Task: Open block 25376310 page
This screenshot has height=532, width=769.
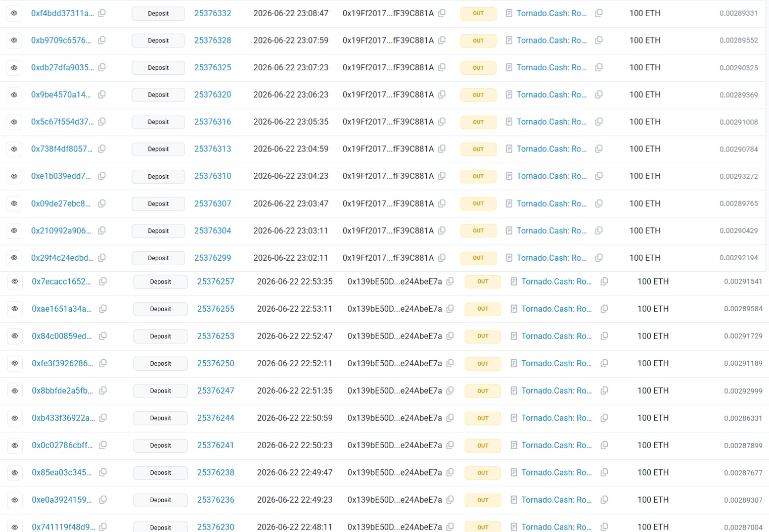Action: (x=212, y=176)
